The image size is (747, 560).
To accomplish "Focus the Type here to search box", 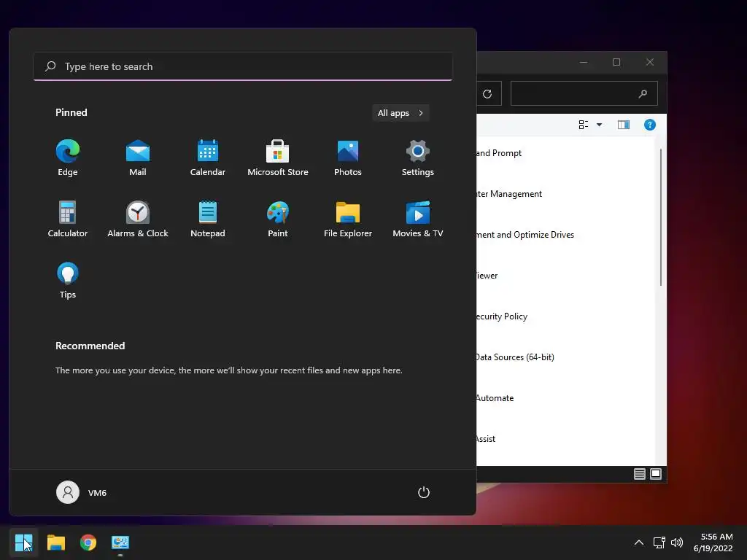I will click(243, 66).
